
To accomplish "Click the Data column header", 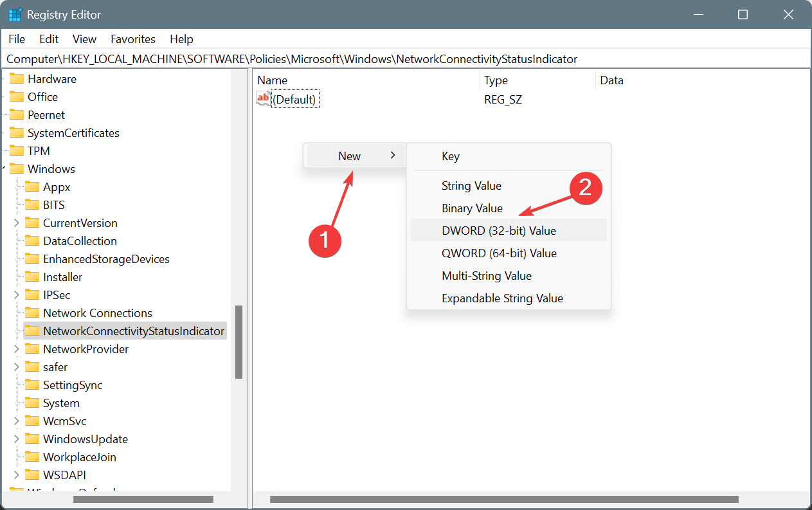I will 702,80.
